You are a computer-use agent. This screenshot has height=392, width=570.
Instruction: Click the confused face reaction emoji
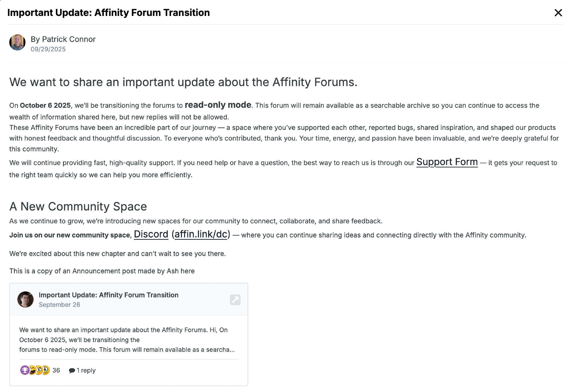pos(39,370)
